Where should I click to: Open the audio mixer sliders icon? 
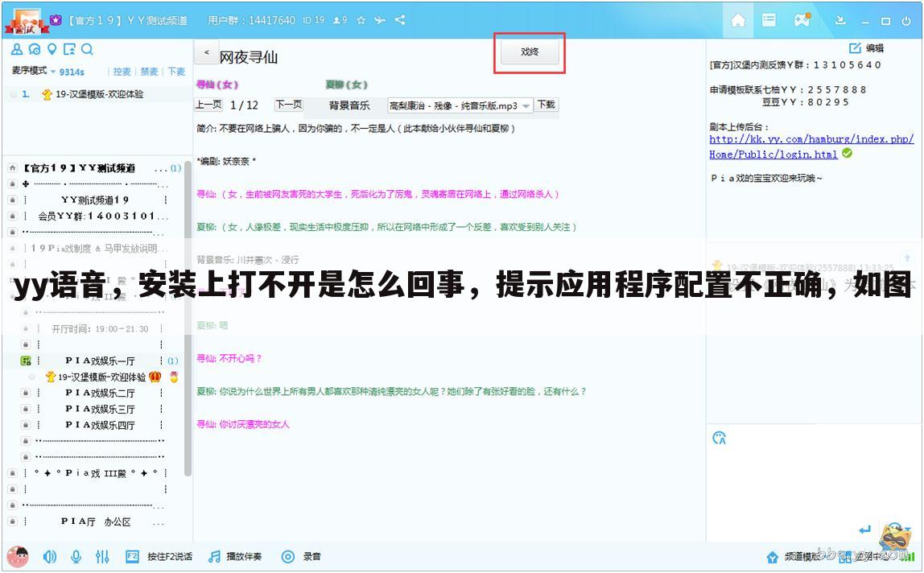tap(102, 556)
